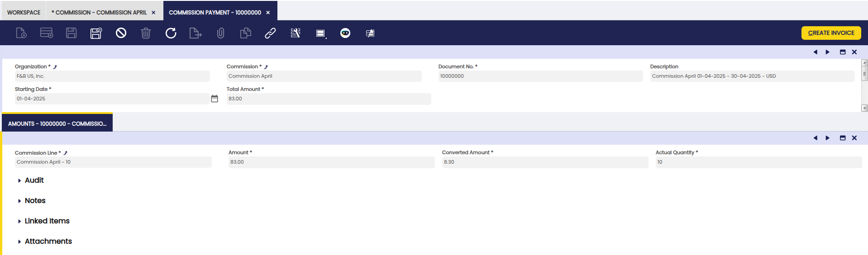Click the form view toggle icon
The image size is (868, 255).
tap(320, 33)
